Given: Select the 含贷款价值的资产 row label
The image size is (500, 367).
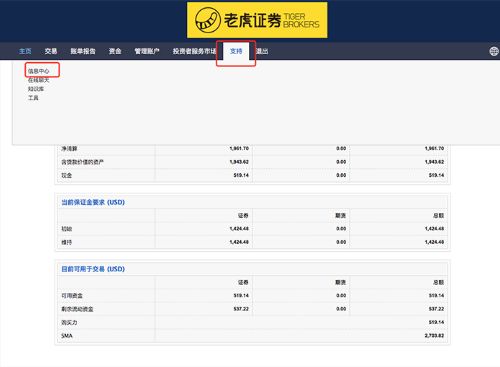Looking at the screenshot, I should 82,162.
